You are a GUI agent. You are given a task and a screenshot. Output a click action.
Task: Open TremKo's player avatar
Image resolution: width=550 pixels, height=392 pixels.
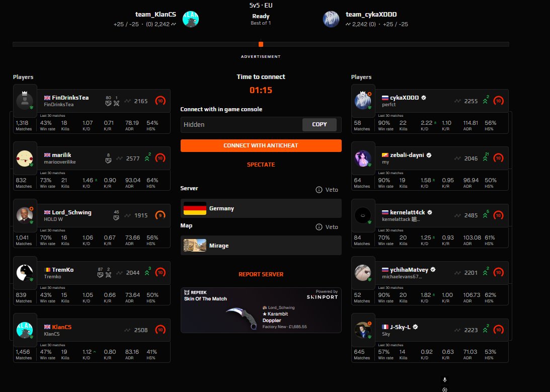coord(25,273)
